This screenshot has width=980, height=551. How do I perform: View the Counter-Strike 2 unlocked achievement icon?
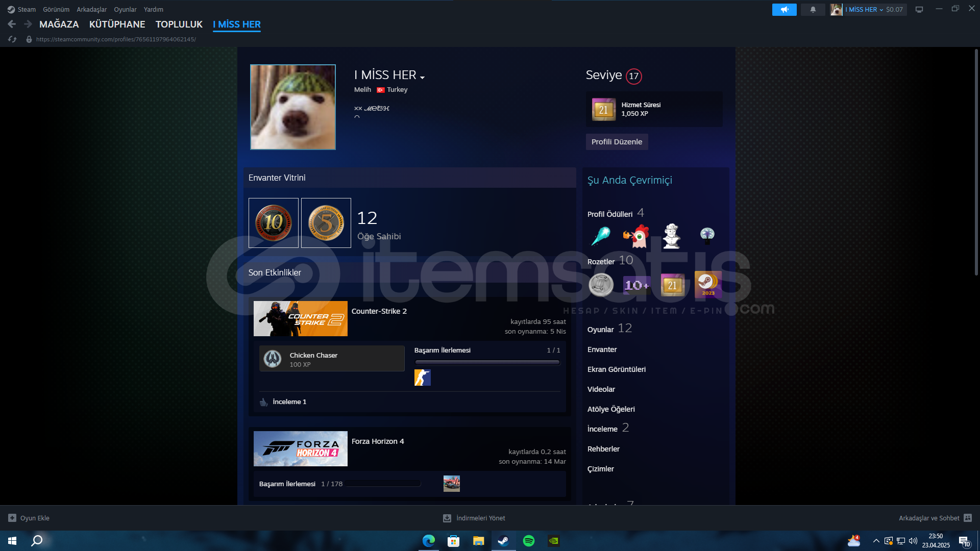423,378
